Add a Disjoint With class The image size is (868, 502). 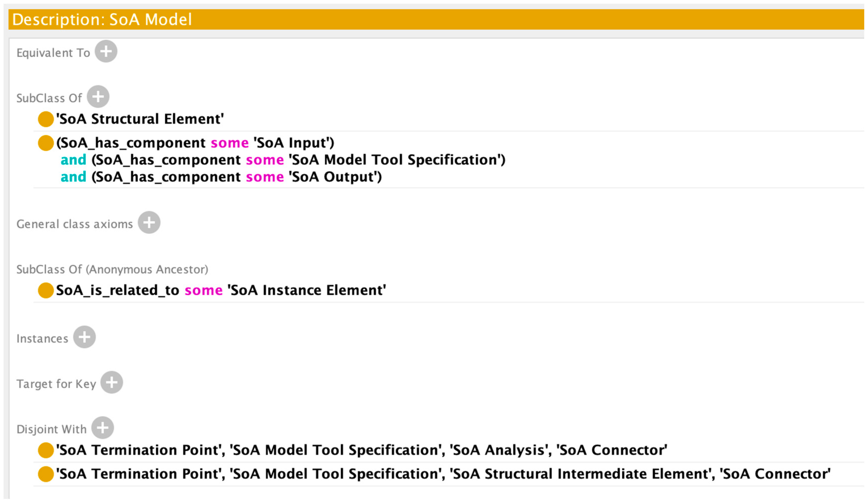point(103,428)
